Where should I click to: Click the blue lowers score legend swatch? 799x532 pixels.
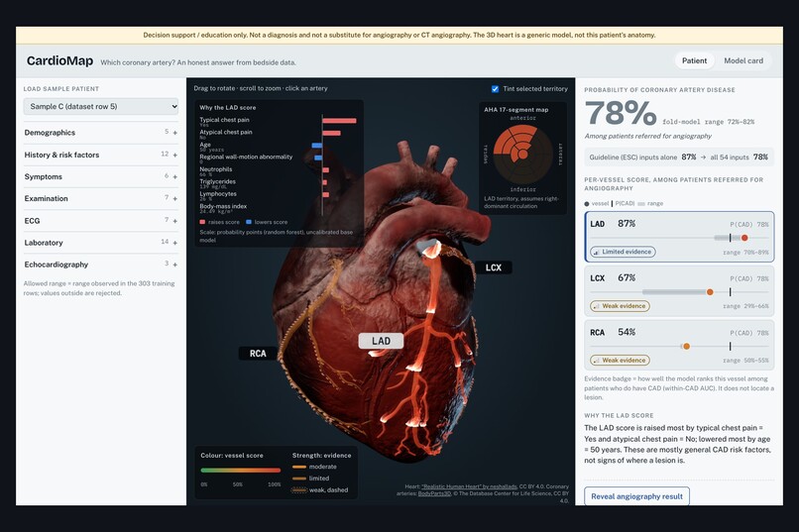click(249, 222)
